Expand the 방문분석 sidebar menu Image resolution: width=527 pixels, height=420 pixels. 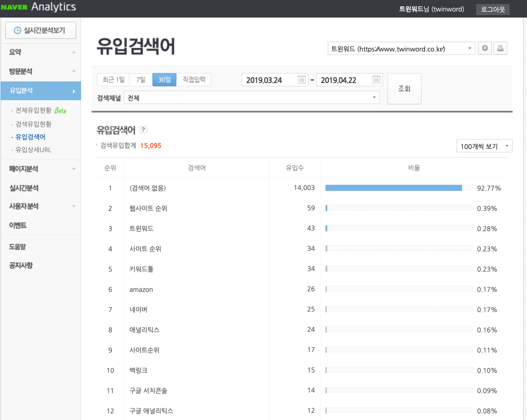tap(41, 71)
